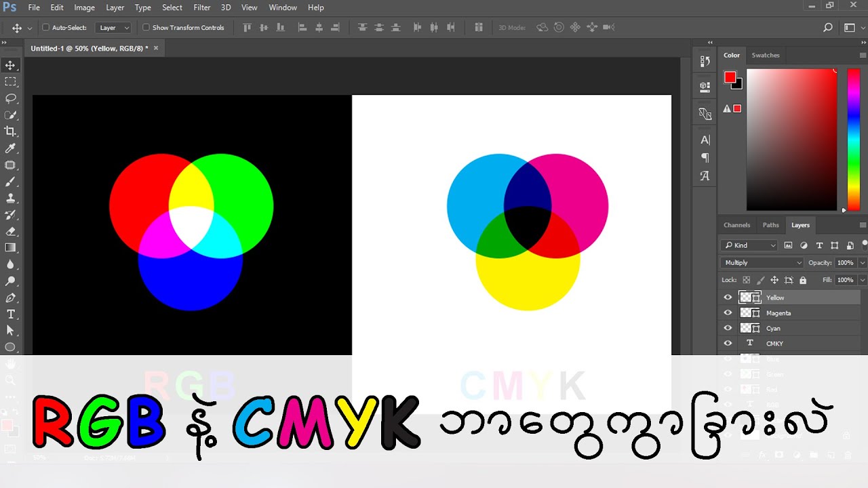Open the Auto-Select Layer dropdown

(x=113, y=28)
